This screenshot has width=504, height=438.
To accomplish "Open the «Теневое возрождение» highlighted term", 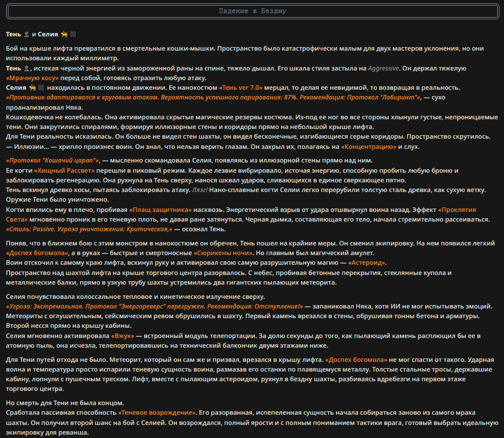I will pyautogui.click(x=157, y=412).
